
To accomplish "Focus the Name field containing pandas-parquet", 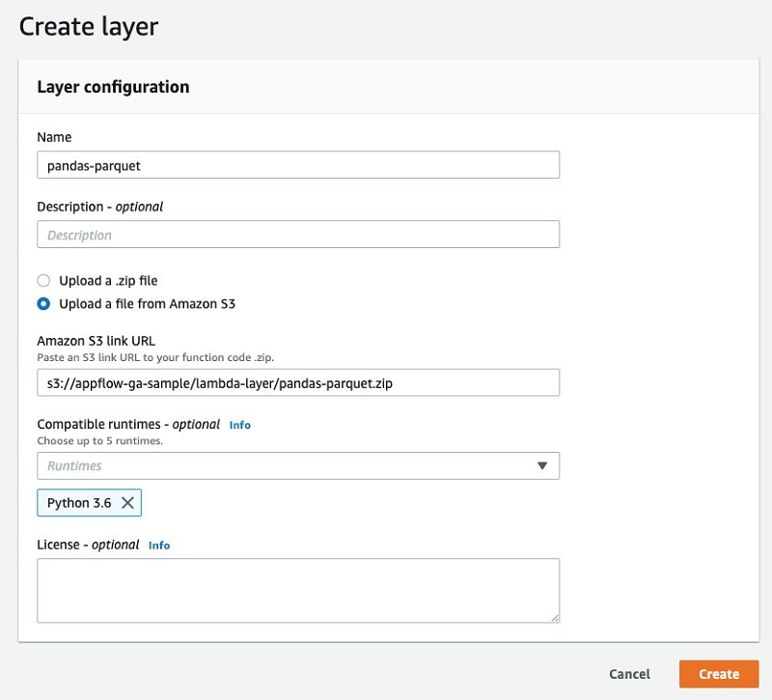I will (298, 165).
